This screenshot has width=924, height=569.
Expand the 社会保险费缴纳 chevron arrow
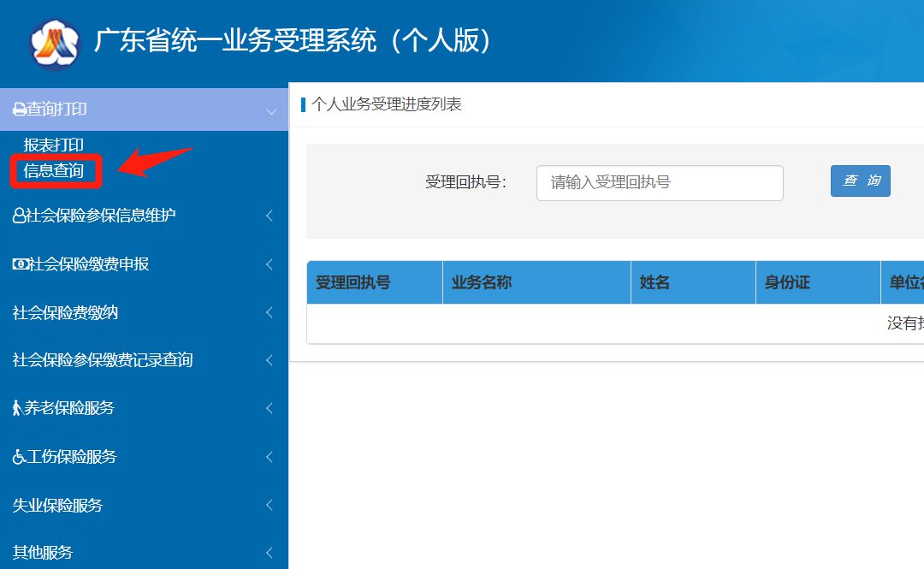pos(269,313)
